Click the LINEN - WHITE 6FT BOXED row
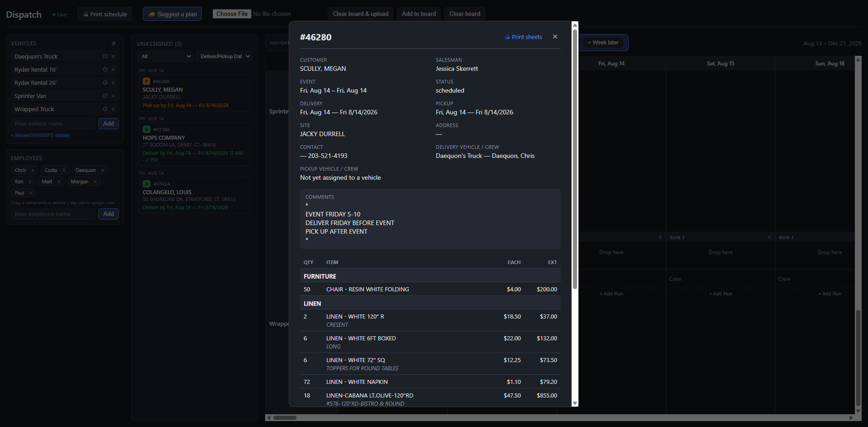Image resolution: width=868 pixels, height=427 pixels. click(430, 342)
